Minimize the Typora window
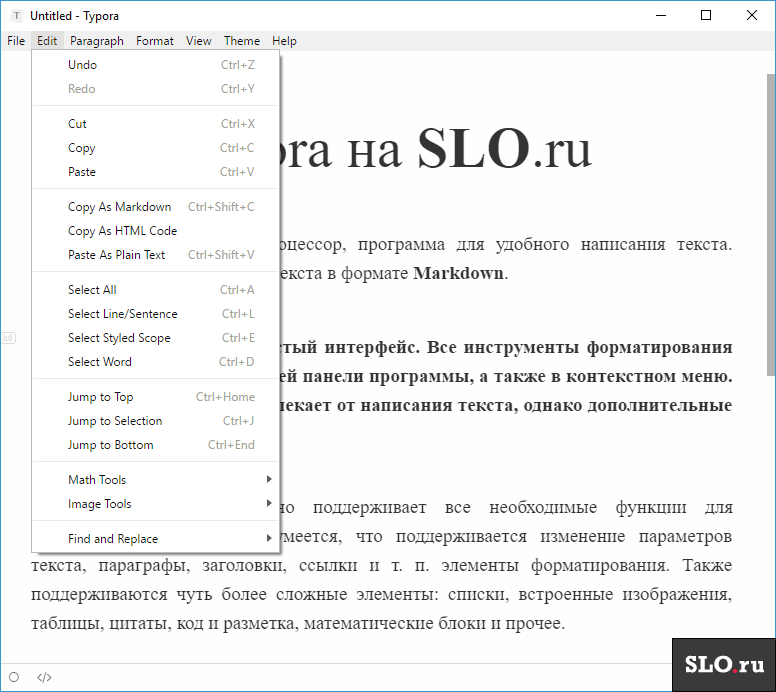776x692 pixels. click(661, 16)
